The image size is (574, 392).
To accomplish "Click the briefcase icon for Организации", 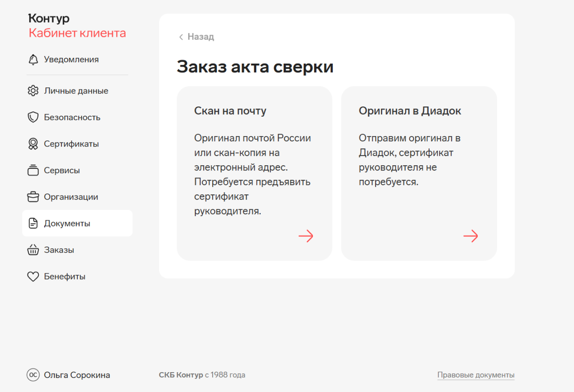I will coord(33,197).
